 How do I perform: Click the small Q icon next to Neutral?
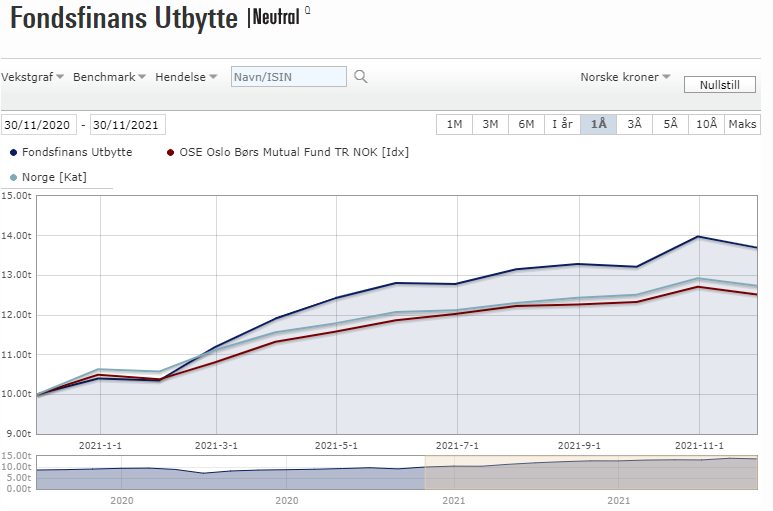point(308,10)
